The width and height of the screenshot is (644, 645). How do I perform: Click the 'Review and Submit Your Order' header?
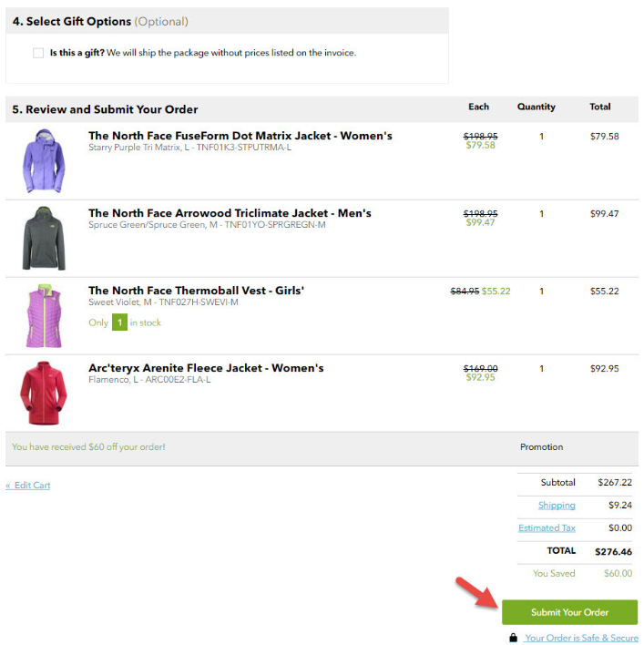[105, 109]
